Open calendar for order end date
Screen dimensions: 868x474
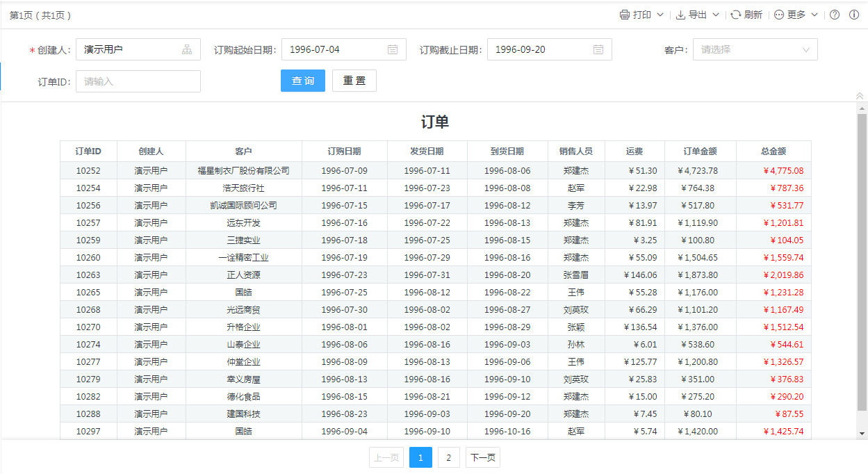coord(598,49)
